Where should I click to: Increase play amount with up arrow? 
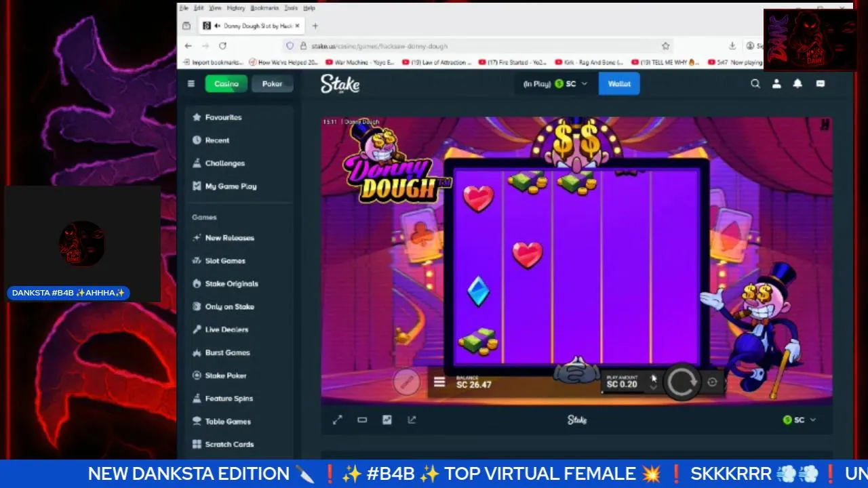point(654,378)
